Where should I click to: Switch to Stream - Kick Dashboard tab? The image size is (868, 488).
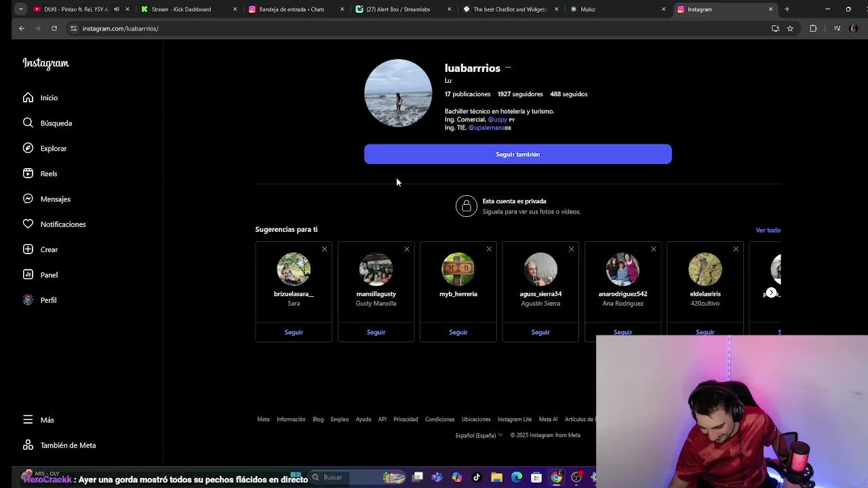pos(190,9)
